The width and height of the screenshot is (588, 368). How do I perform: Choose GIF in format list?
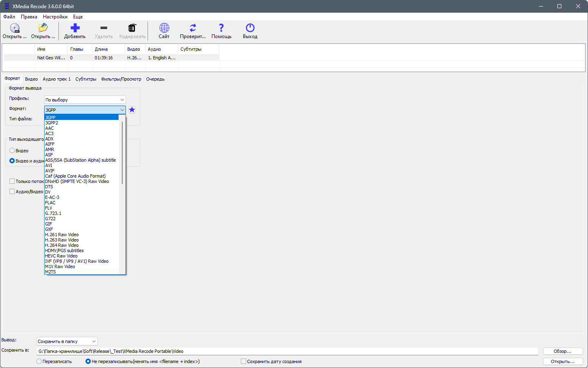click(x=81, y=224)
